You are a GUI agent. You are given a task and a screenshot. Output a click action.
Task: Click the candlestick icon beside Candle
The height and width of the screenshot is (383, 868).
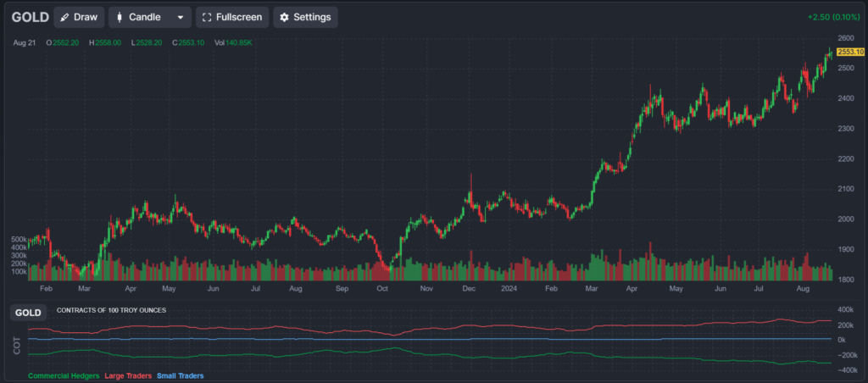pos(119,17)
